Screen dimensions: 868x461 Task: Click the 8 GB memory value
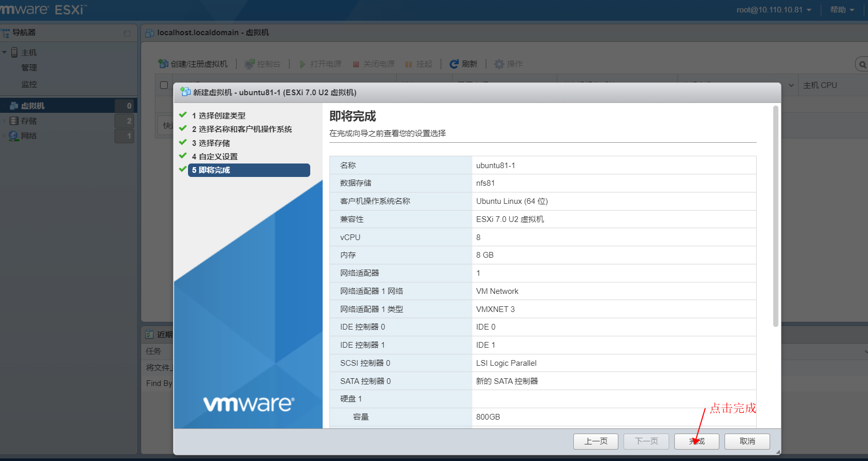485,255
